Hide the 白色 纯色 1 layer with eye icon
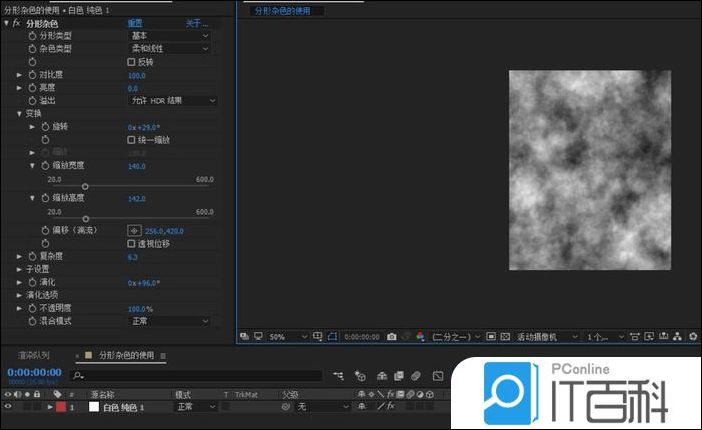 8,407
